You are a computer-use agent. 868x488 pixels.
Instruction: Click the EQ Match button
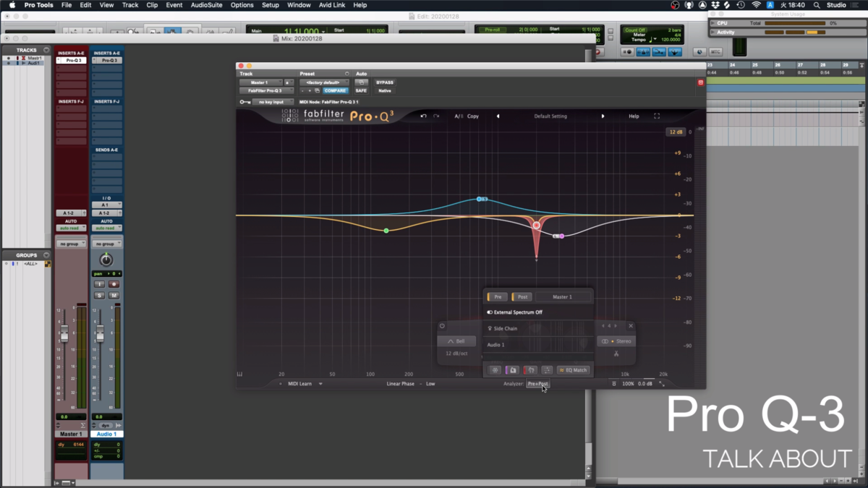574,370
